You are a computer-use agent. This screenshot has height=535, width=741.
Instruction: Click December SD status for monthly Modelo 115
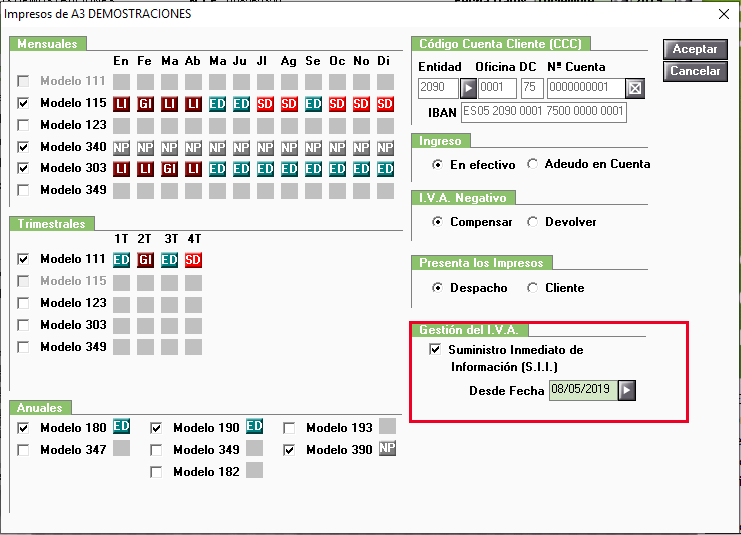pyautogui.click(x=385, y=104)
